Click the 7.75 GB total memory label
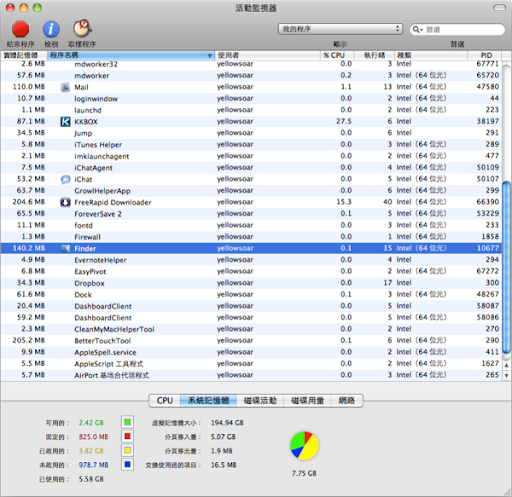The width and height of the screenshot is (512, 497). tap(304, 473)
